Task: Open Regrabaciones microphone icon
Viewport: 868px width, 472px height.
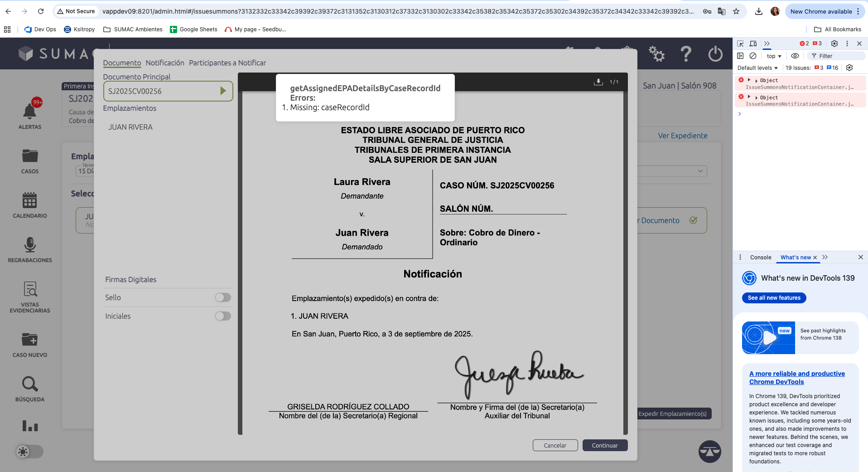Action: click(x=30, y=245)
